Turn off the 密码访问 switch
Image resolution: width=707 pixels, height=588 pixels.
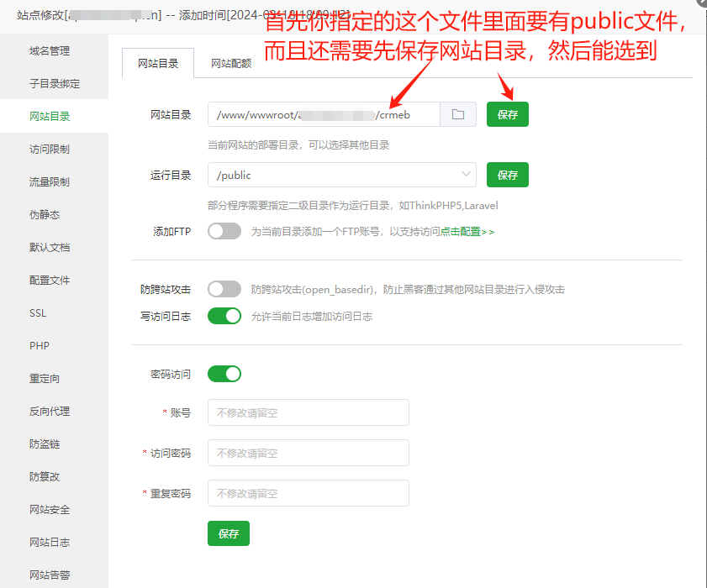click(224, 374)
